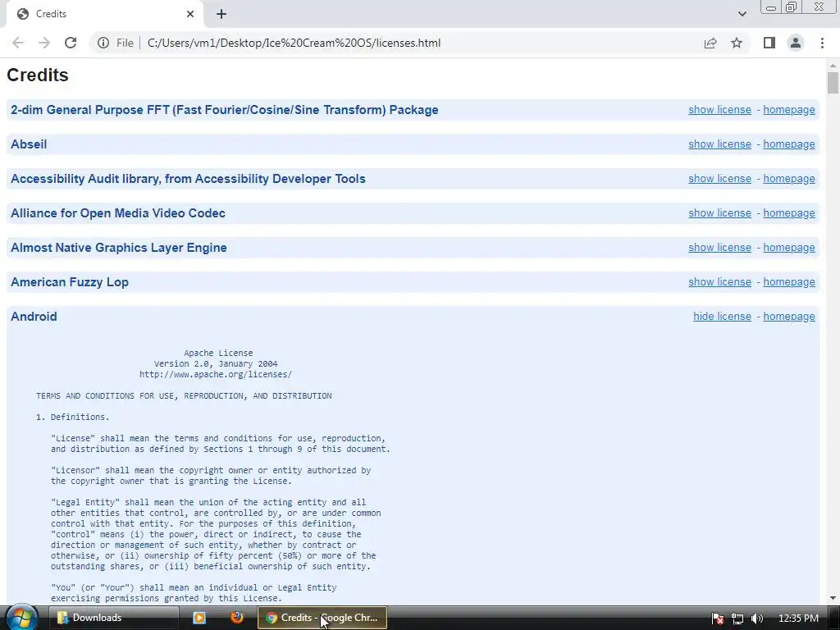Click the flag alert tray icon
The width and height of the screenshot is (840, 630).
(718, 619)
